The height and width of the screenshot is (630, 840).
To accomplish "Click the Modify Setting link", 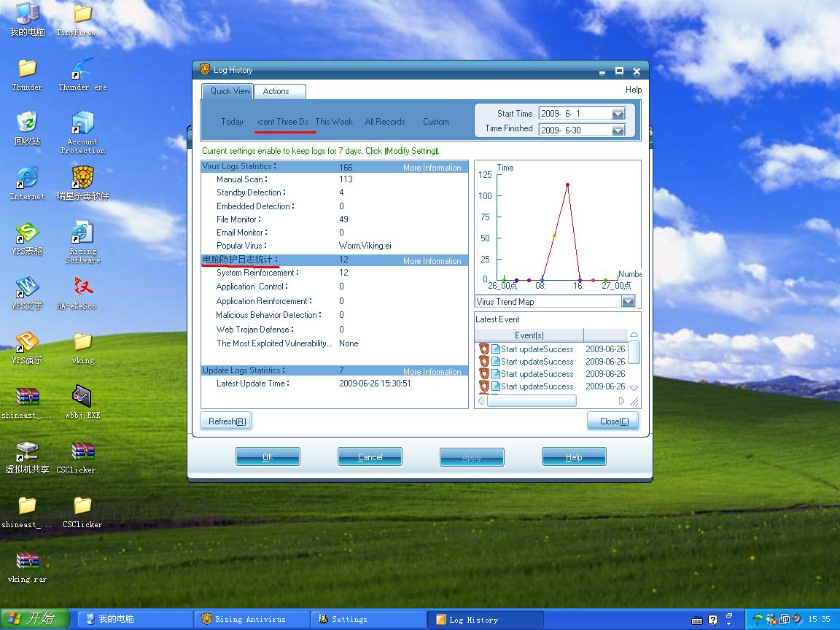I will [x=412, y=151].
